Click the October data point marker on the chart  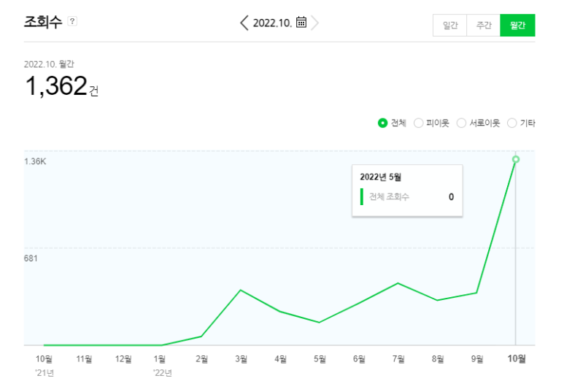[515, 159]
